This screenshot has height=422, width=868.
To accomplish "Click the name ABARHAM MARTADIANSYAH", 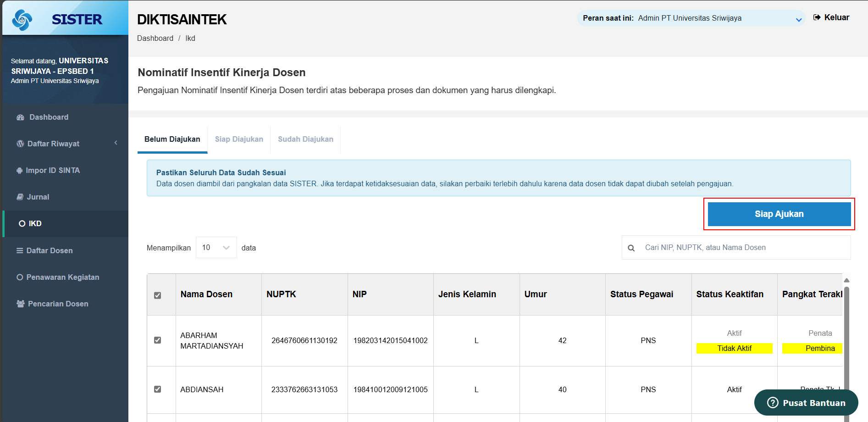I will pyautogui.click(x=212, y=341).
